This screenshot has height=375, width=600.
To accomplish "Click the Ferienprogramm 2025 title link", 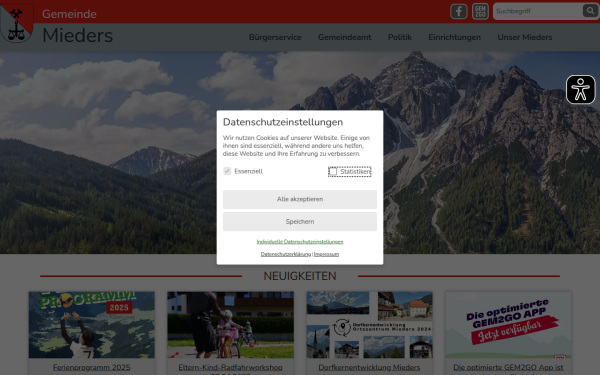I will click(x=92, y=367).
